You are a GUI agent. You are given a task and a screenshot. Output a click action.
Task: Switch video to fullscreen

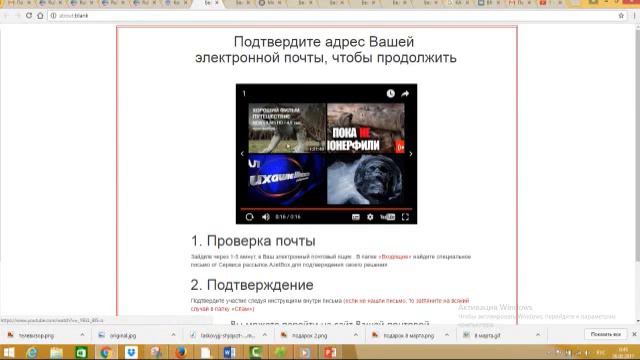pyautogui.click(x=405, y=217)
